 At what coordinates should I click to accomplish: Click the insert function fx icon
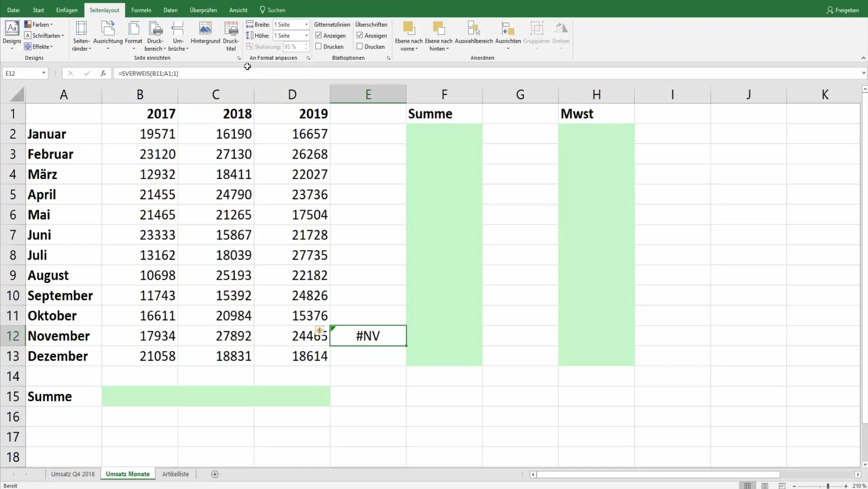pyautogui.click(x=103, y=73)
